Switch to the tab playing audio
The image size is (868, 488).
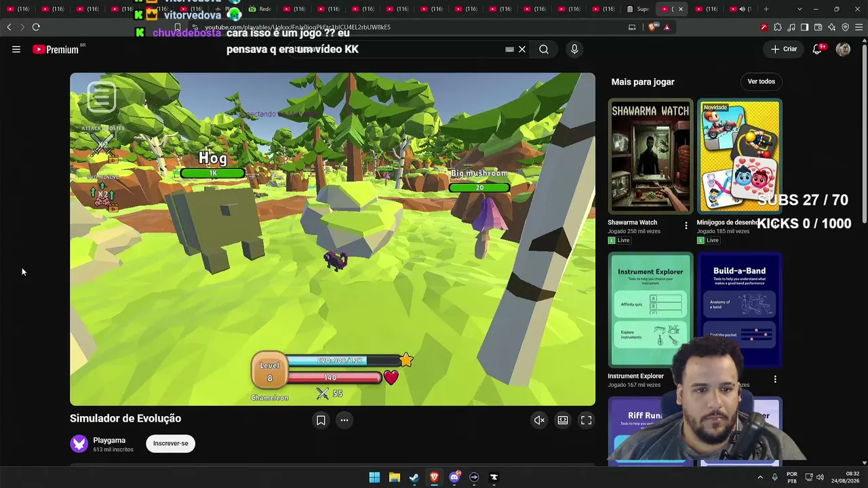click(741, 9)
